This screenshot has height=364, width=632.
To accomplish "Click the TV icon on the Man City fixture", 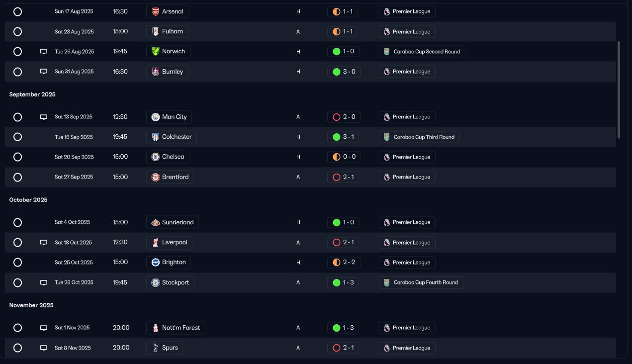I will click(44, 117).
